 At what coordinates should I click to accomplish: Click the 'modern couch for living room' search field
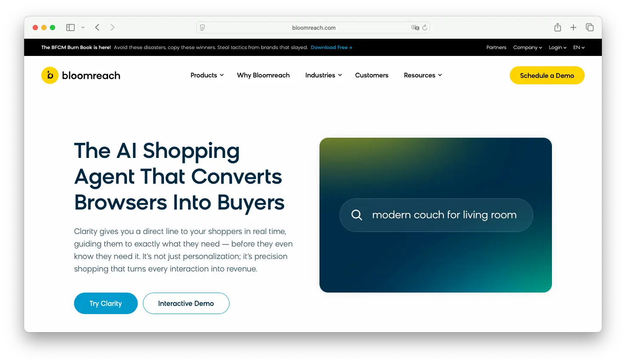[436, 215]
